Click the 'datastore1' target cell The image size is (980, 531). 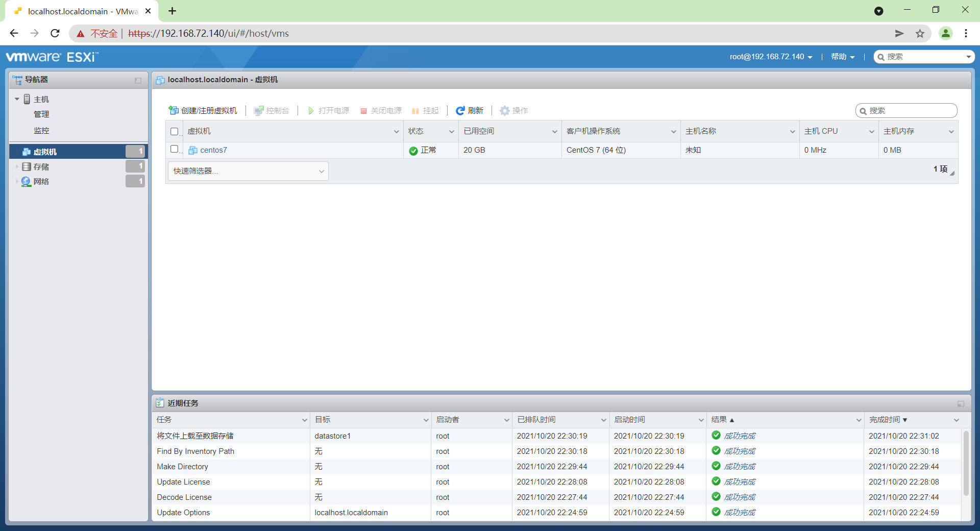[333, 436]
